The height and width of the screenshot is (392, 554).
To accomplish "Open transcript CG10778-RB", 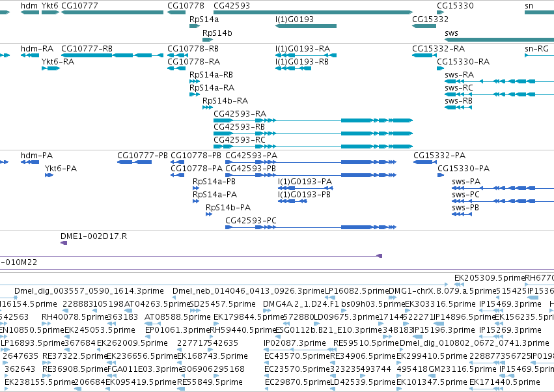I will pos(193,48).
